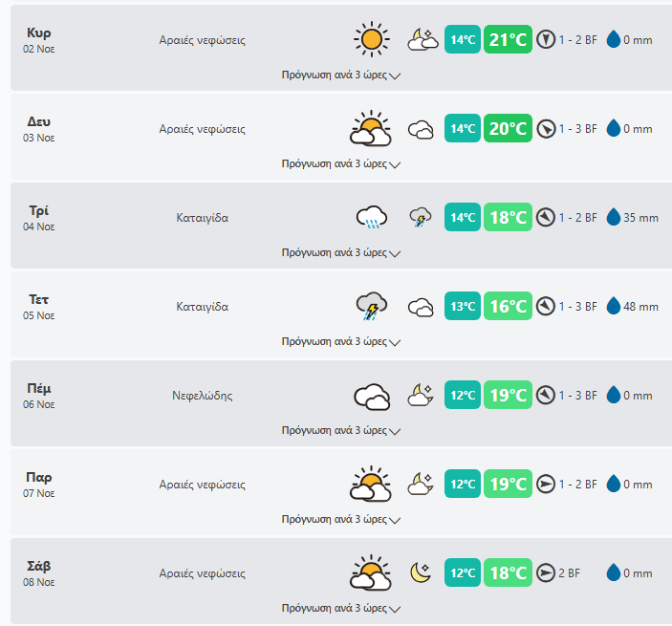Click the sunny weather icon for Sunday 02 Nov
The height and width of the screenshot is (626, 672).
click(371, 39)
